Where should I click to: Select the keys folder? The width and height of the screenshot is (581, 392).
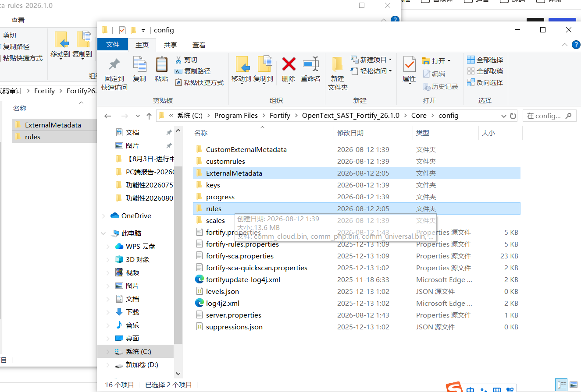click(356, 185)
